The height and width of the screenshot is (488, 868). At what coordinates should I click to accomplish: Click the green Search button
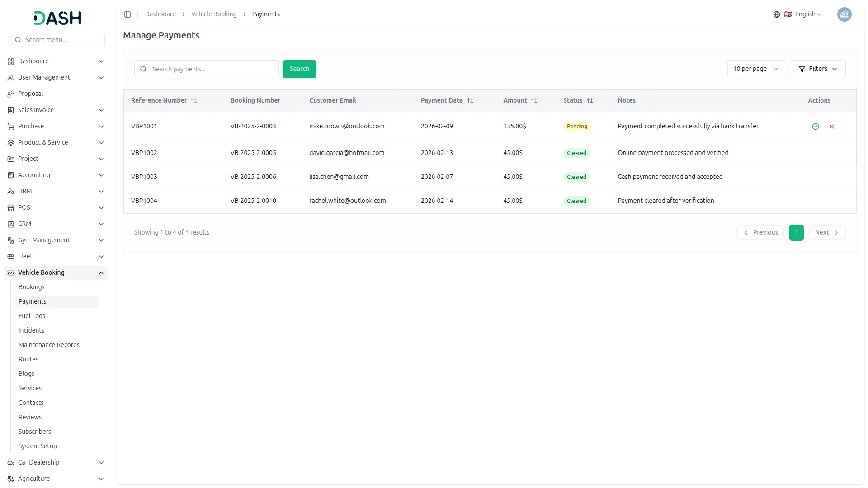(x=299, y=69)
